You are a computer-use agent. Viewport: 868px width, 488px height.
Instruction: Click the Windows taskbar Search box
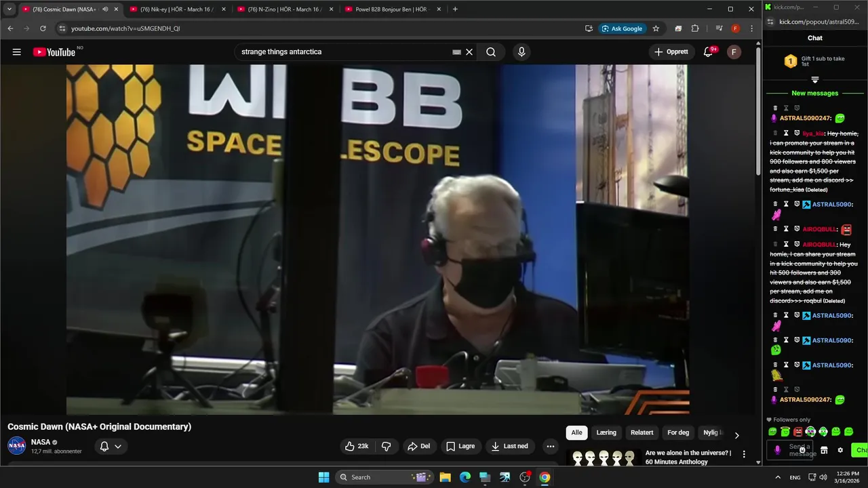point(385,477)
